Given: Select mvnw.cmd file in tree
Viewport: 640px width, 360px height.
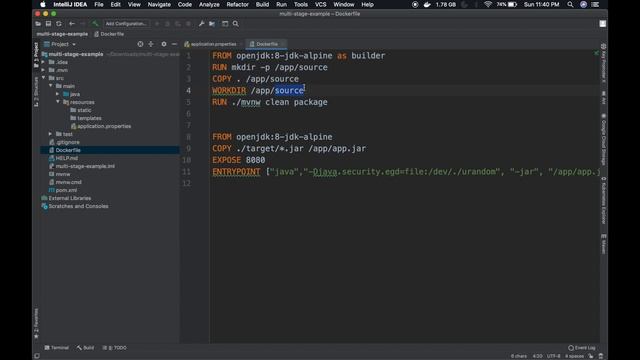Looking at the screenshot, I should 69,182.
